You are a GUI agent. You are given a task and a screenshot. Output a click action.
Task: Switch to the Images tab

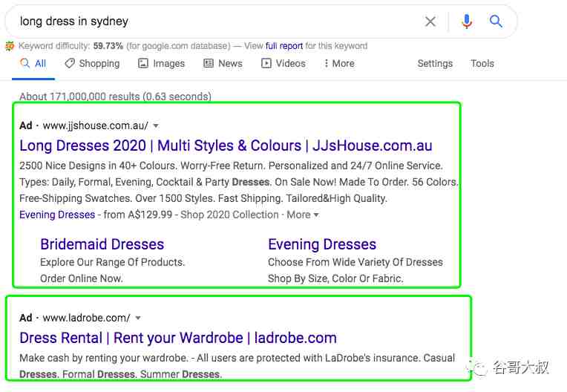click(x=162, y=64)
